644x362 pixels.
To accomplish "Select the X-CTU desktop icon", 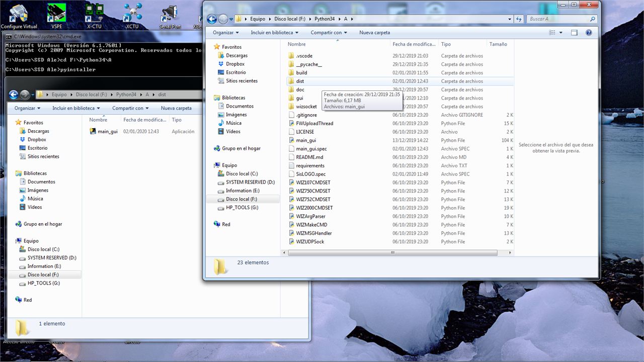I will (94, 16).
